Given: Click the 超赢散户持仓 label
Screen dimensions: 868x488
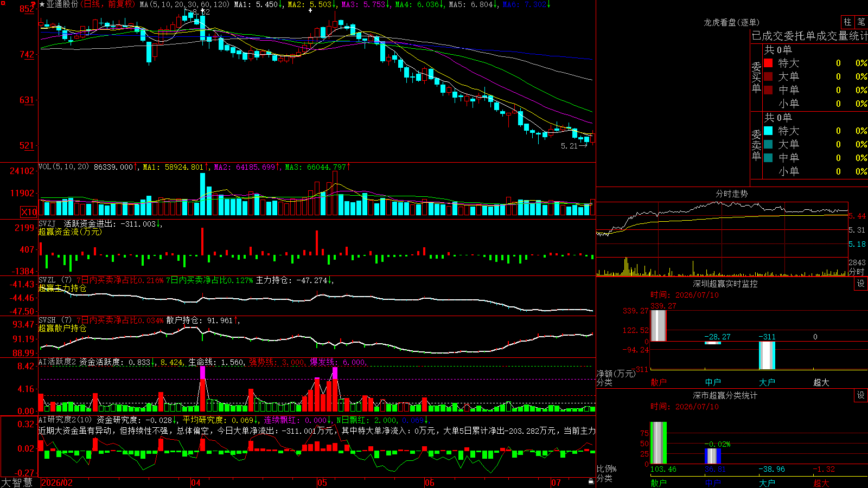Looking at the screenshot, I should (62, 328).
